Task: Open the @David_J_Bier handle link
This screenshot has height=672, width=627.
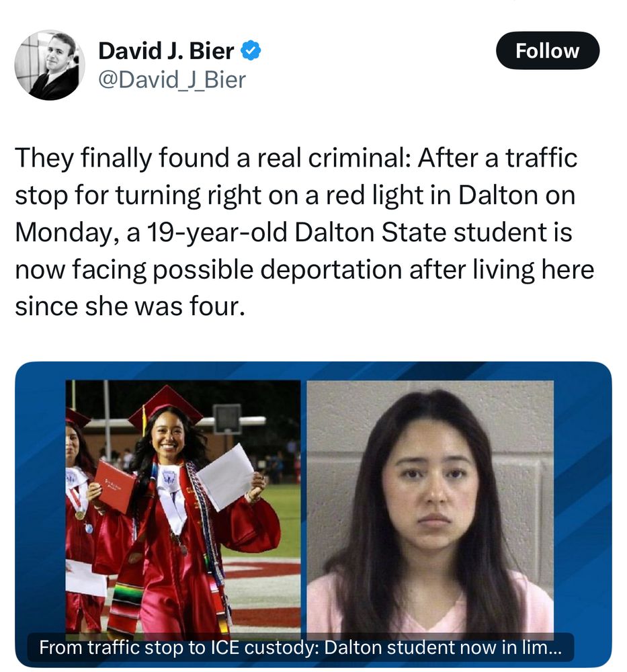Action: pos(172,80)
